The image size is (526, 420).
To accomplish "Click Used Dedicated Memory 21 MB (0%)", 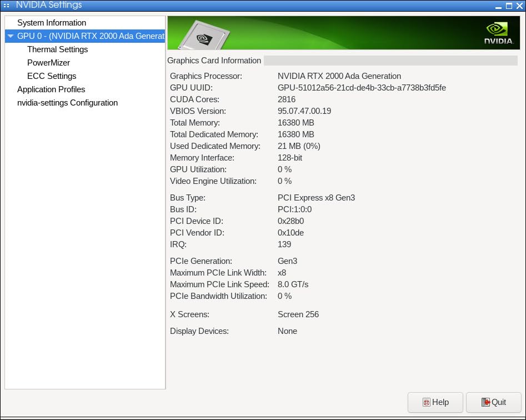I will coord(299,146).
